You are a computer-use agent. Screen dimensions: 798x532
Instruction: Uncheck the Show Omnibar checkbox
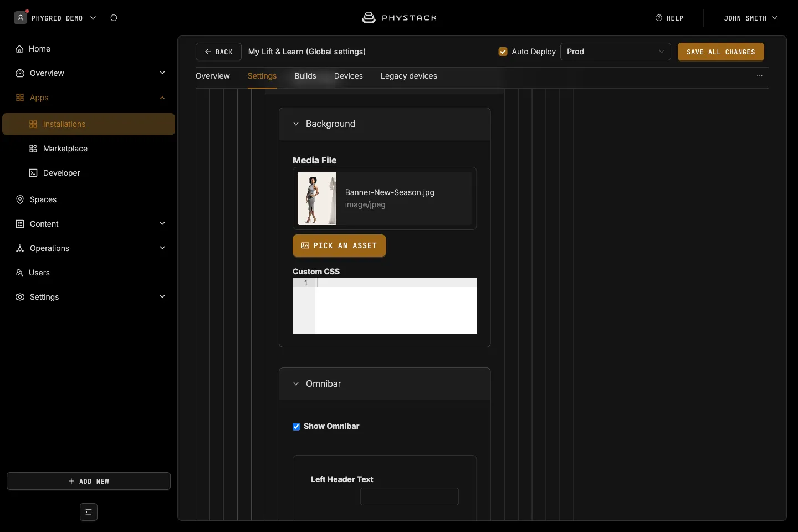tap(296, 427)
